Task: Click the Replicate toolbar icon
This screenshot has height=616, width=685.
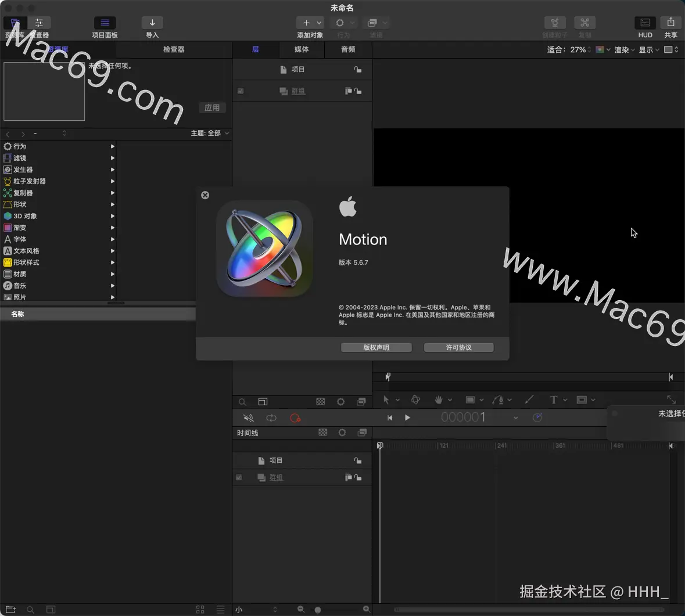Action: coord(584,23)
